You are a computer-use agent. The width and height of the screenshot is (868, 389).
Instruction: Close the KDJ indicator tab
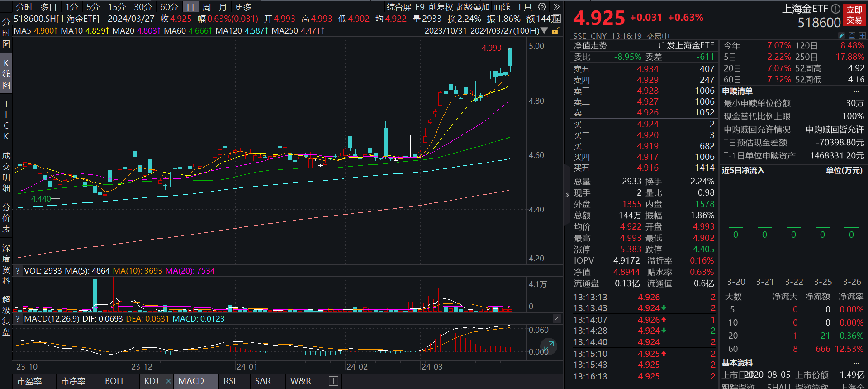(x=168, y=381)
